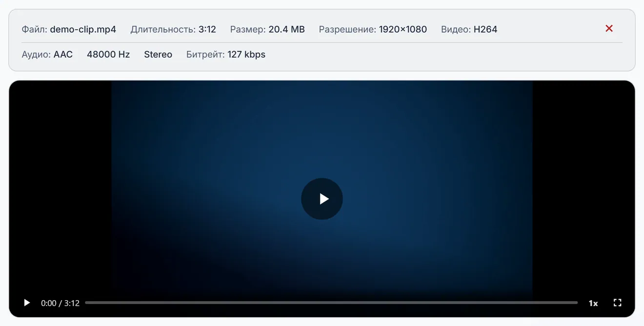Screen dimensions: 644x326
Task: Click the video codec value H264
Action: (x=485, y=29)
